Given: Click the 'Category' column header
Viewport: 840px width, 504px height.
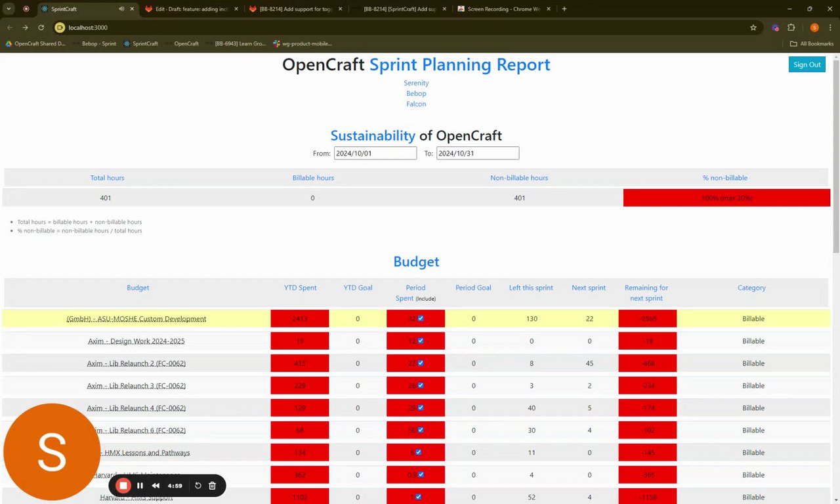Looking at the screenshot, I should click(x=751, y=287).
